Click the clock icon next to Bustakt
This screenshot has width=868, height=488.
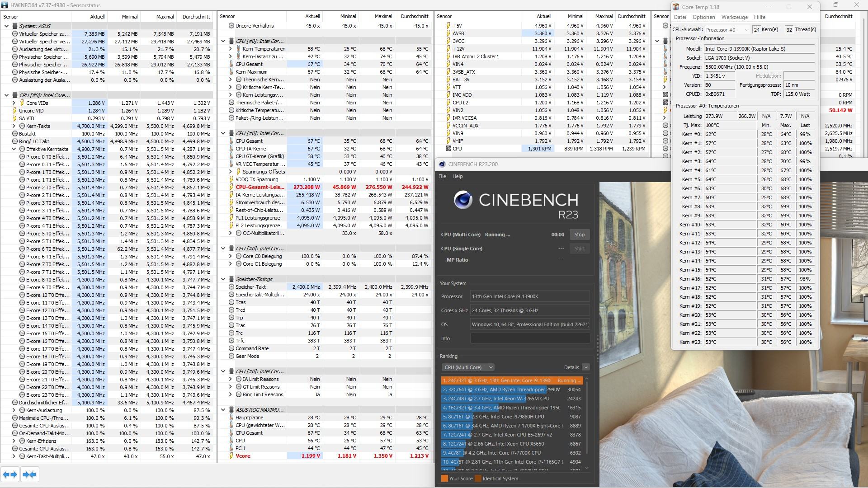click(x=14, y=134)
